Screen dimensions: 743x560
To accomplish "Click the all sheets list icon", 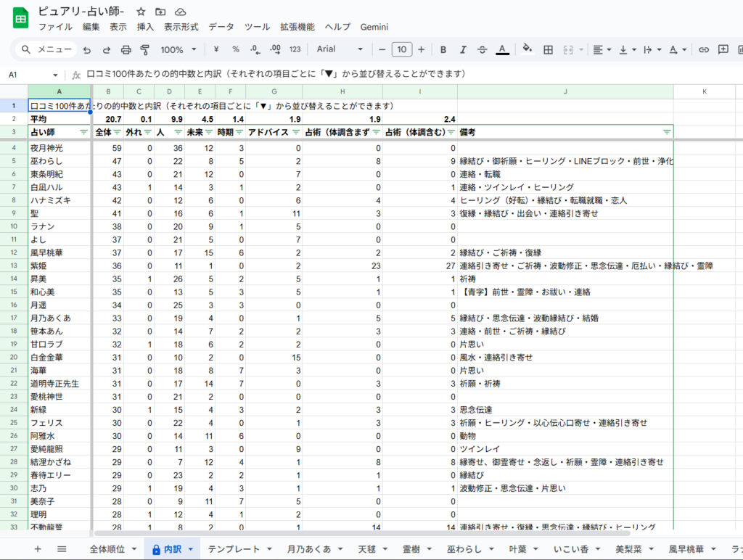I will 62,549.
